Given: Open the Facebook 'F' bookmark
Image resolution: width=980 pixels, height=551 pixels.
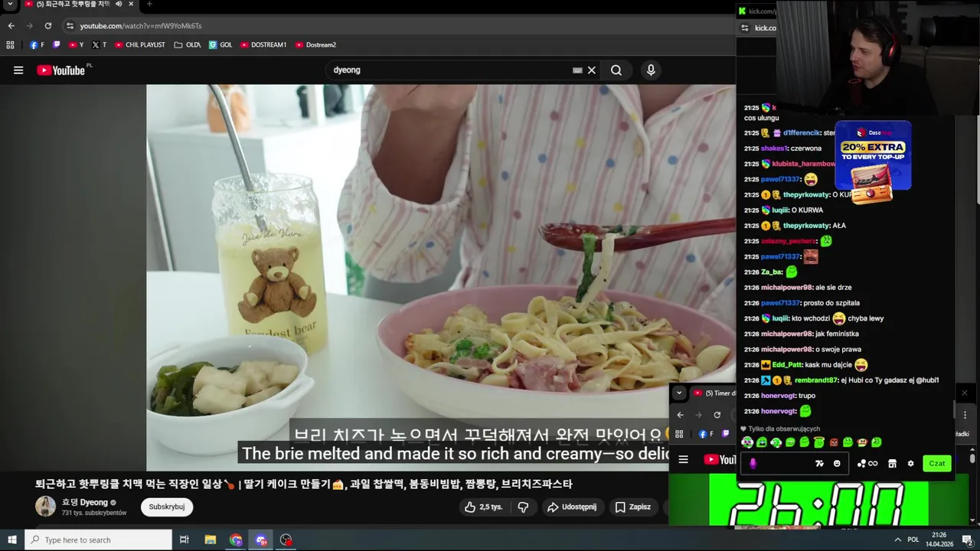Looking at the screenshot, I should tap(37, 45).
